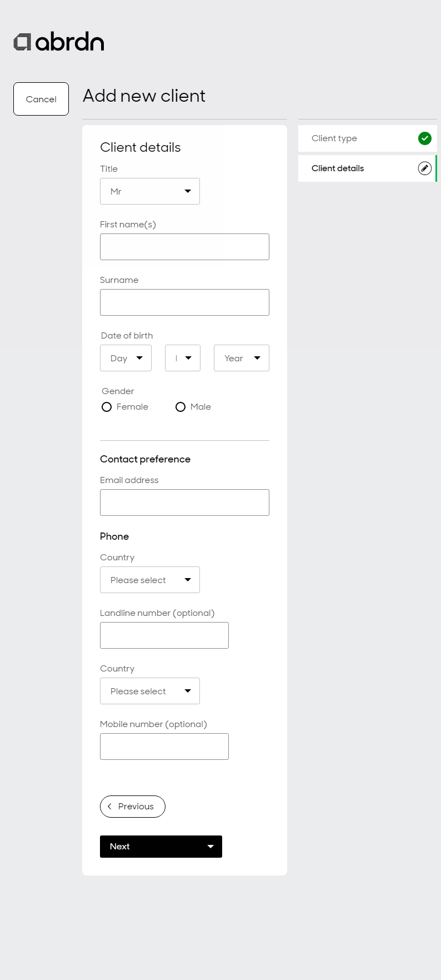Open the landline Country dropdown

click(150, 580)
